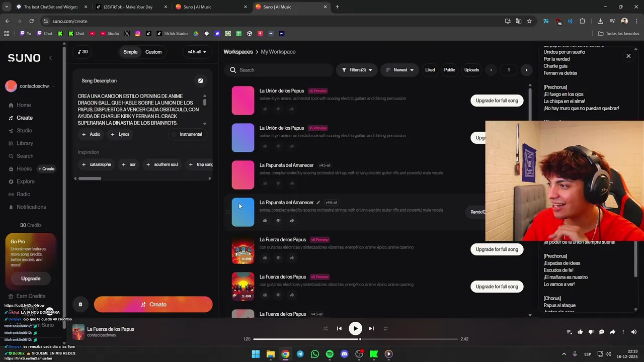
Task: Click the trash icon beside Create button
Action: click(80, 304)
